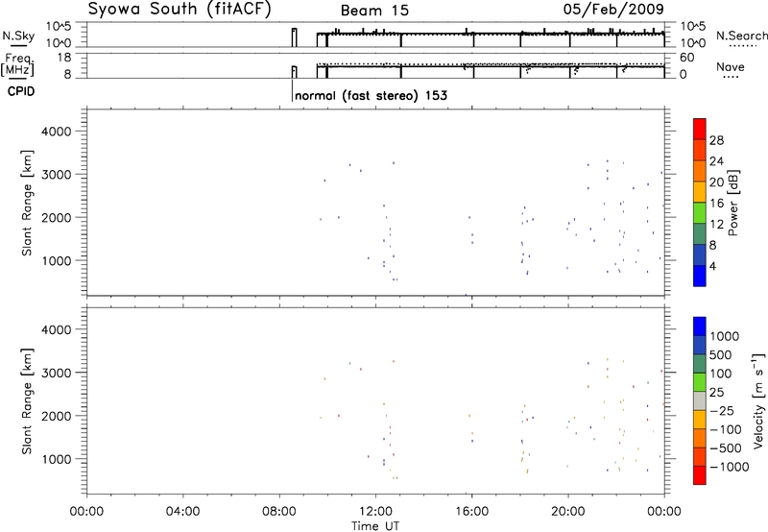The width and height of the screenshot is (768, 532).
Task: Click the '-1000' label on velocity color bar
Action: click(x=730, y=467)
